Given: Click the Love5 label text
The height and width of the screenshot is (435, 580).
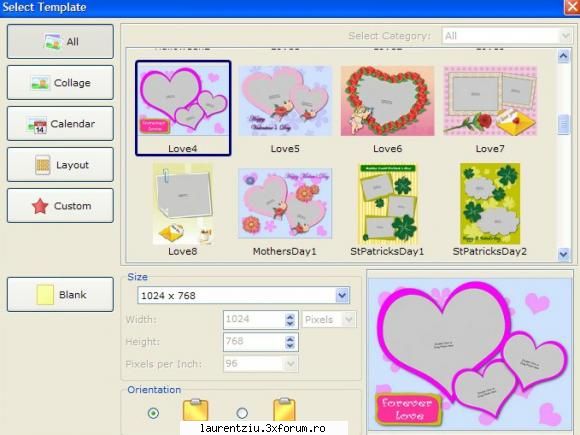Looking at the screenshot, I should tap(285, 149).
